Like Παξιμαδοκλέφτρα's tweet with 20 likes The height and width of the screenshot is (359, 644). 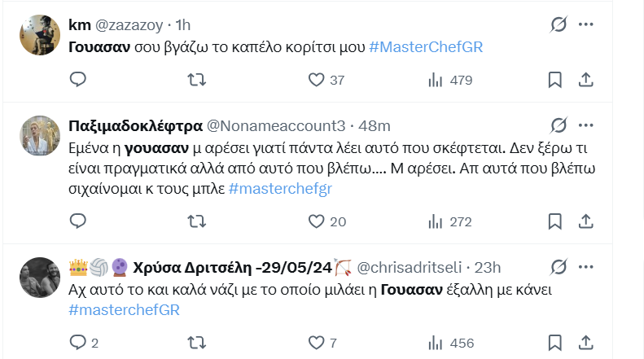(x=317, y=221)
